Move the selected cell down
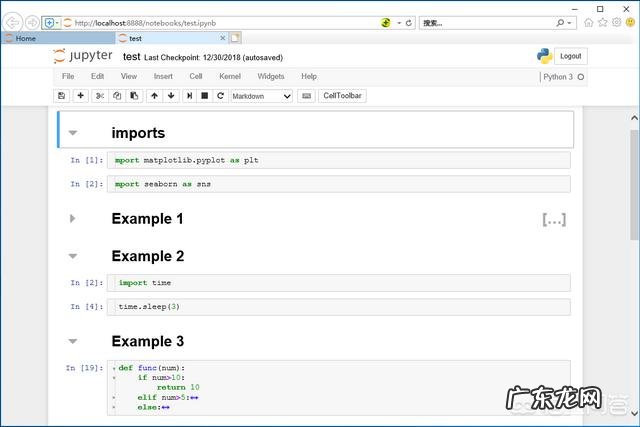This screenshot has height=427, width=640. click(x=171, y=96)
